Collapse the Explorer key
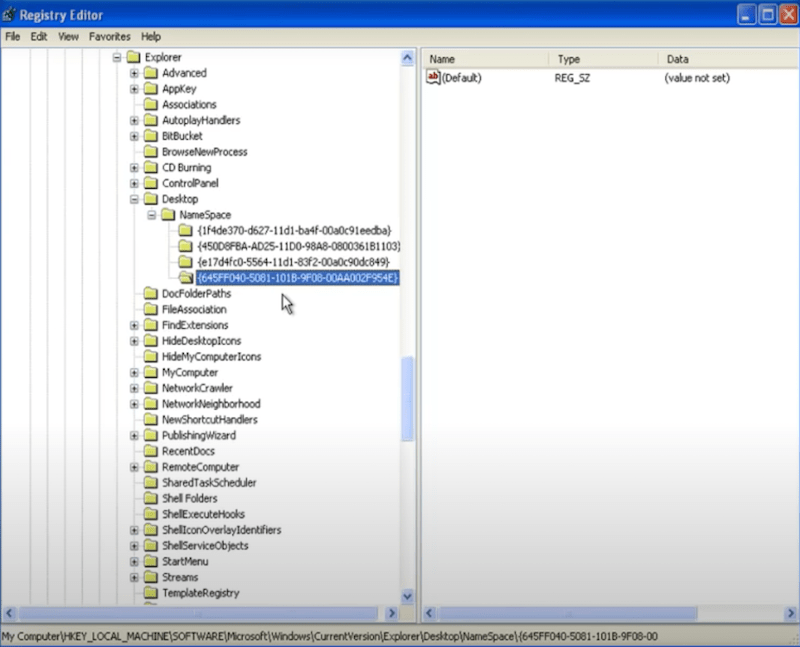Screen dimensions: 800x647 117,57
